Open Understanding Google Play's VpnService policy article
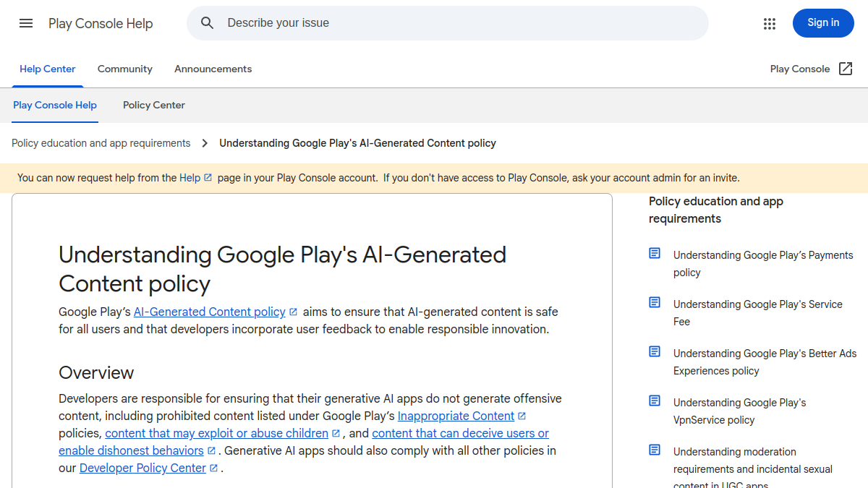 [740, 411]
